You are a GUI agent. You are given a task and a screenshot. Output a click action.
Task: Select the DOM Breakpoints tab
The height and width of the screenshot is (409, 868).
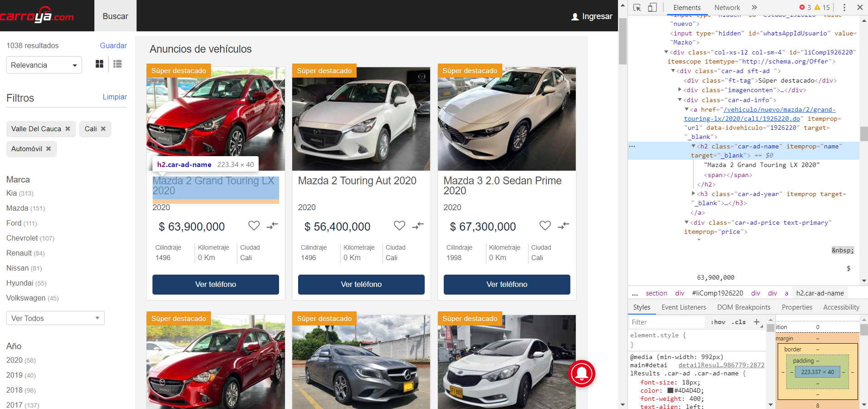[x=744, y=307]
